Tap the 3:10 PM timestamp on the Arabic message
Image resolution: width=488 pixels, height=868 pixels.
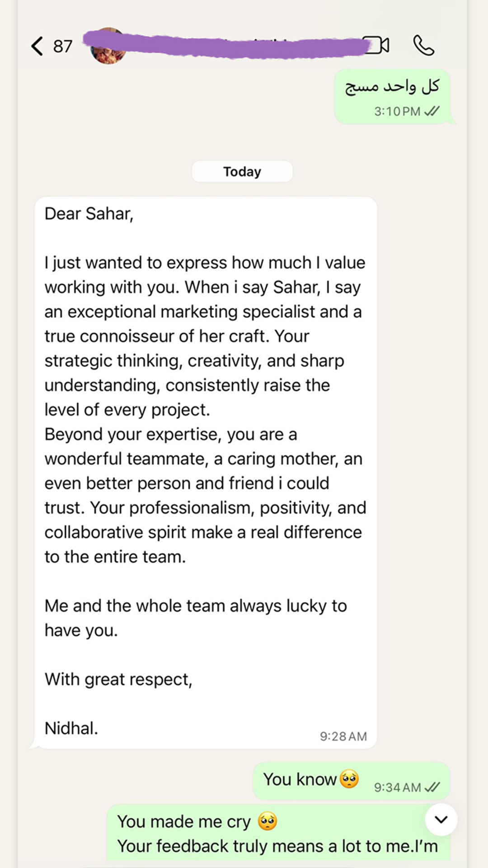click(x=397, y=111)
